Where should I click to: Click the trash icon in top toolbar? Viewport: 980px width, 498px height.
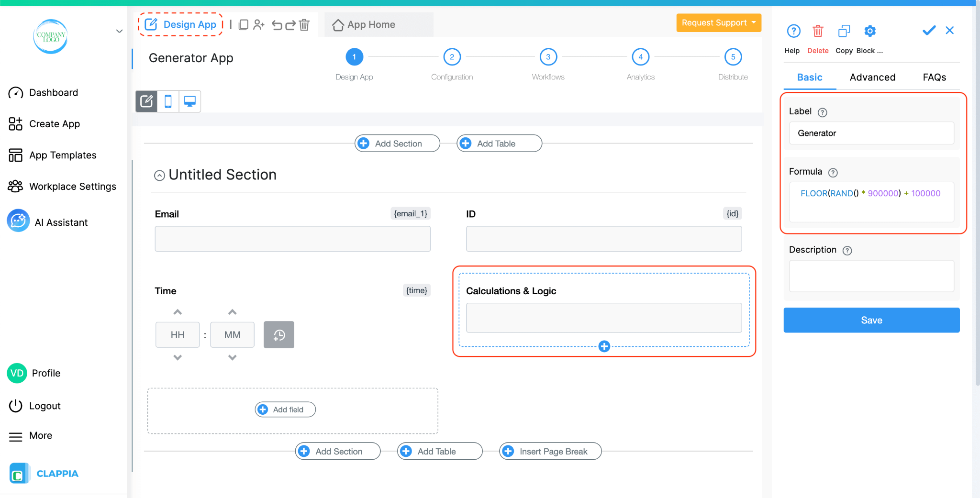304,24
